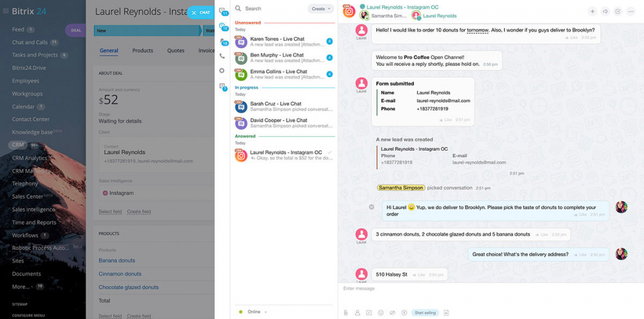Toggle the Bitrix24 hamburger menu
This screenshot has height=319, width=644.
click(6, 11)
